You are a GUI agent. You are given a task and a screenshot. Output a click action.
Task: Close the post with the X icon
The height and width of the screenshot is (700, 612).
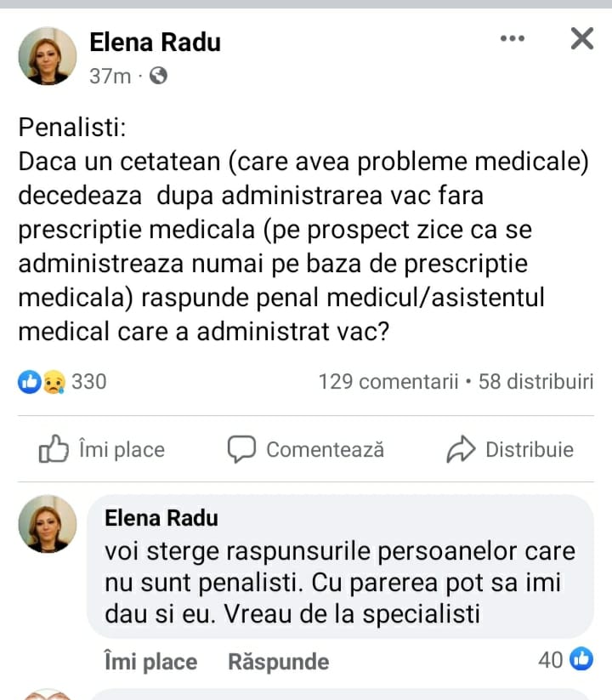[581, 39]
